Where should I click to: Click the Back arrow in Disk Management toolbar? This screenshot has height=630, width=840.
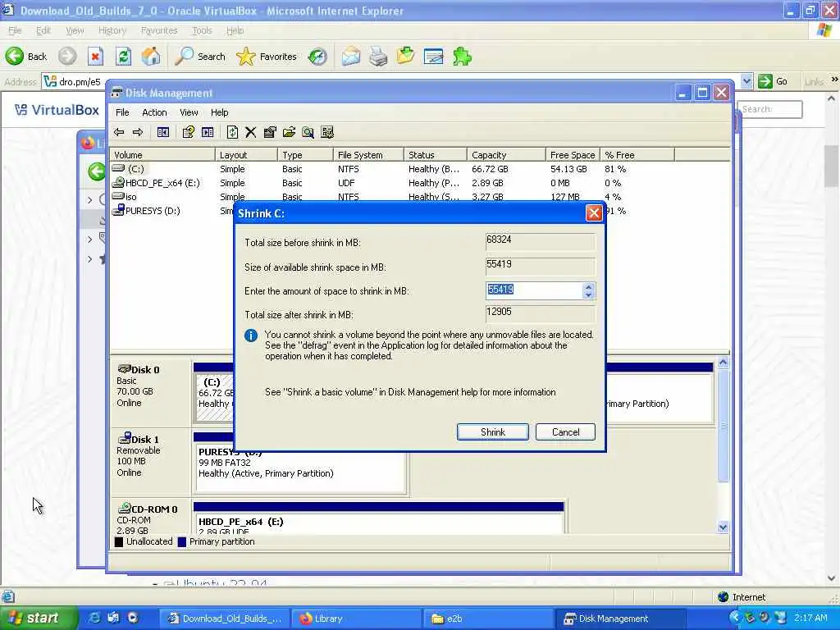tap(119, 132)
